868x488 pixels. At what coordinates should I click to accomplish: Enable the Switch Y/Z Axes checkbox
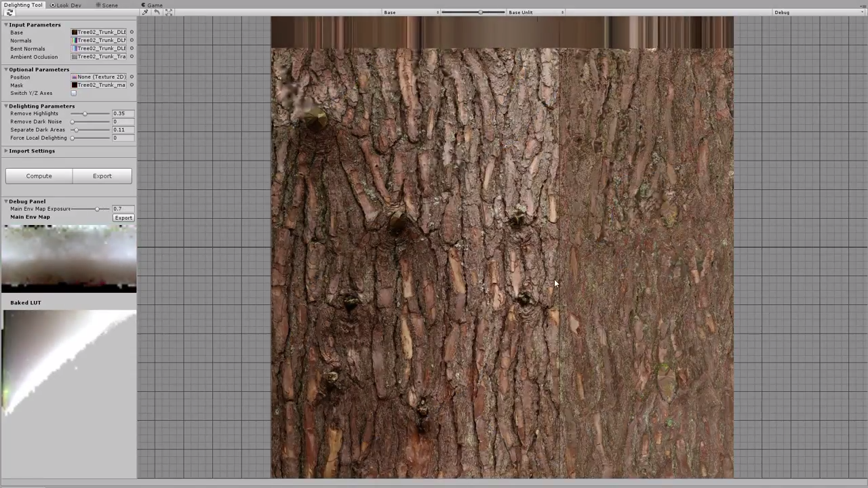tap(73, 93)
